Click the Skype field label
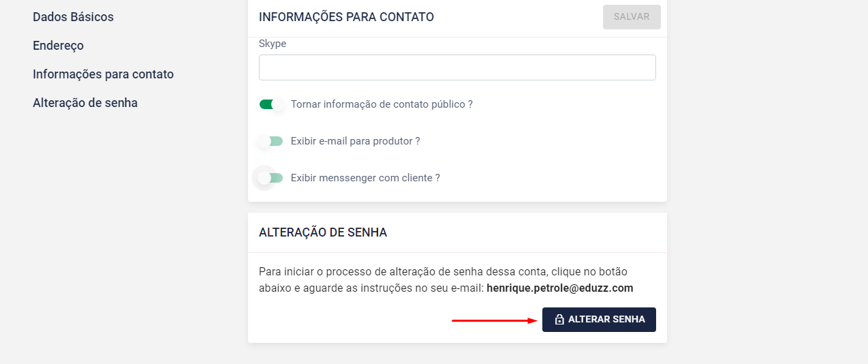 273,44
